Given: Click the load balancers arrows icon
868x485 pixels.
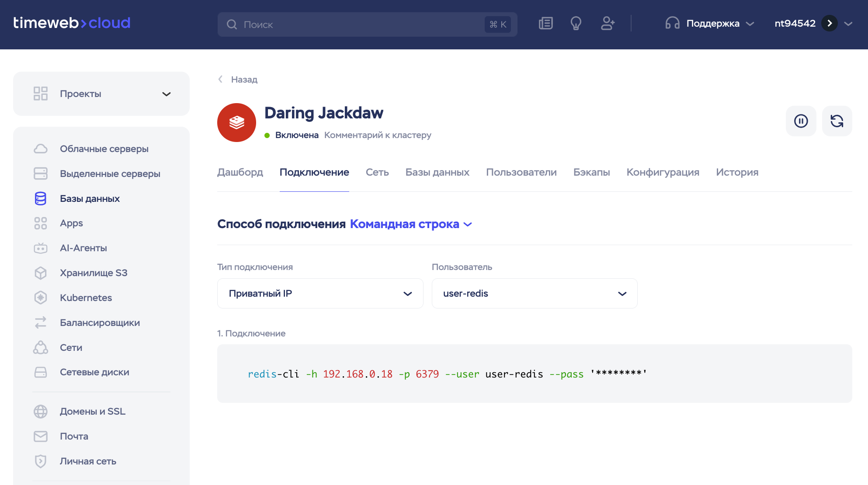Looking at the screenshot, I should tap(41, 322).
